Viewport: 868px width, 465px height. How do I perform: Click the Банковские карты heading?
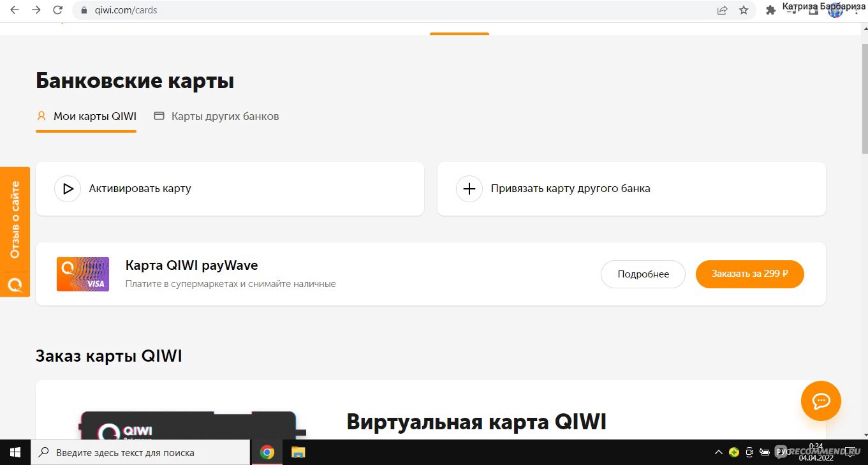135,81
